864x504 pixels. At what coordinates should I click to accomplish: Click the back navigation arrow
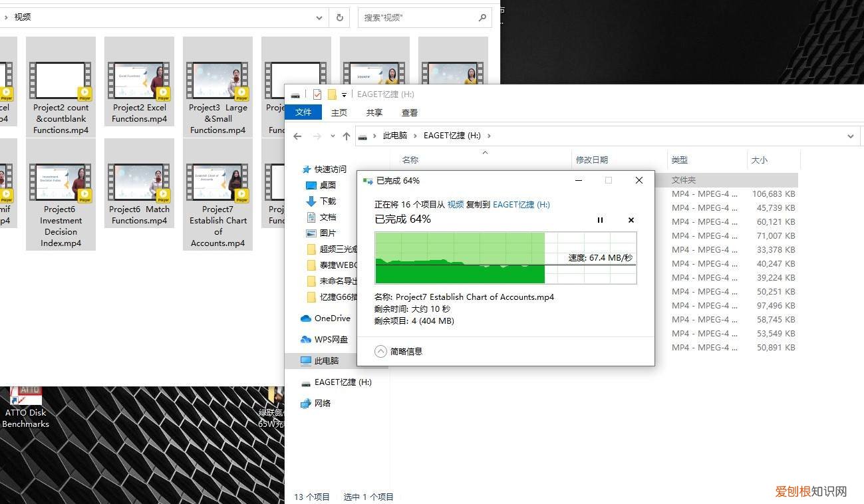297,136
